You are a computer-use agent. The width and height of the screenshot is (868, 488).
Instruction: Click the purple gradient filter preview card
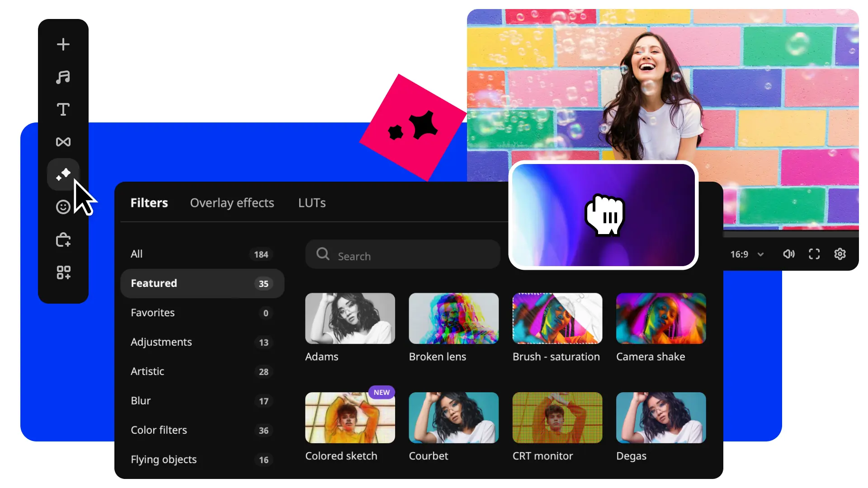[604, 215]
